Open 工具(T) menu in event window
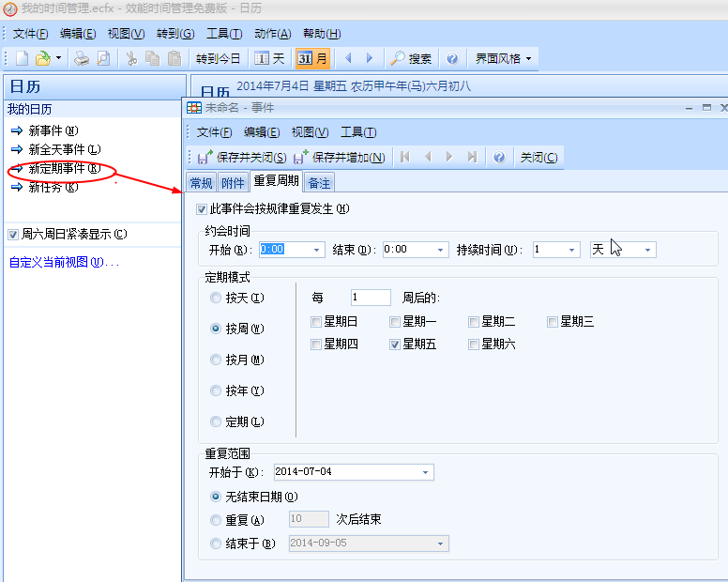This screenshot has height=582, width=728. (358, 132)
